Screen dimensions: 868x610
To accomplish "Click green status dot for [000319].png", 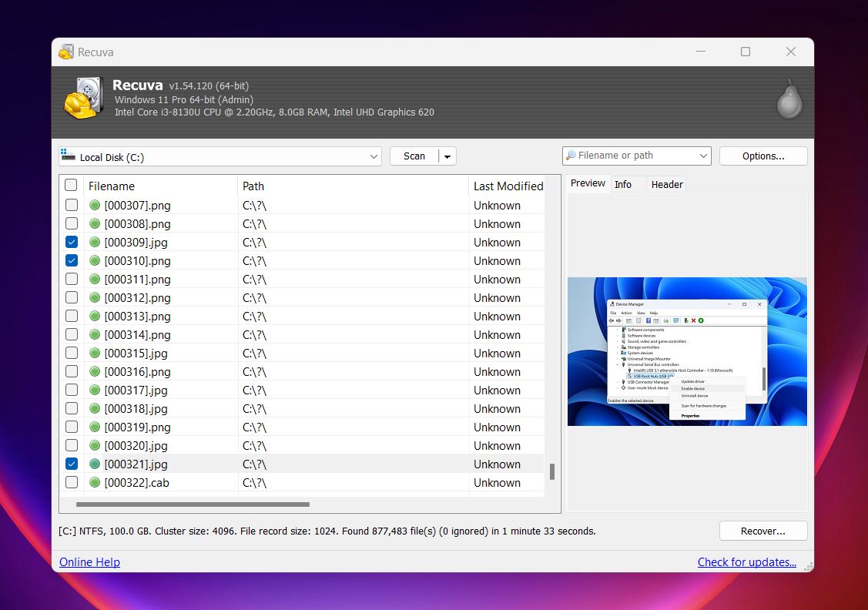I will click(95, 427).
